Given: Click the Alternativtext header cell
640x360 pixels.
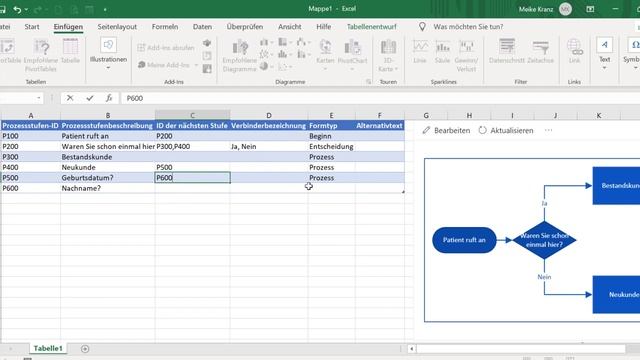Looking at the screenshot, I should click(379, 126).
